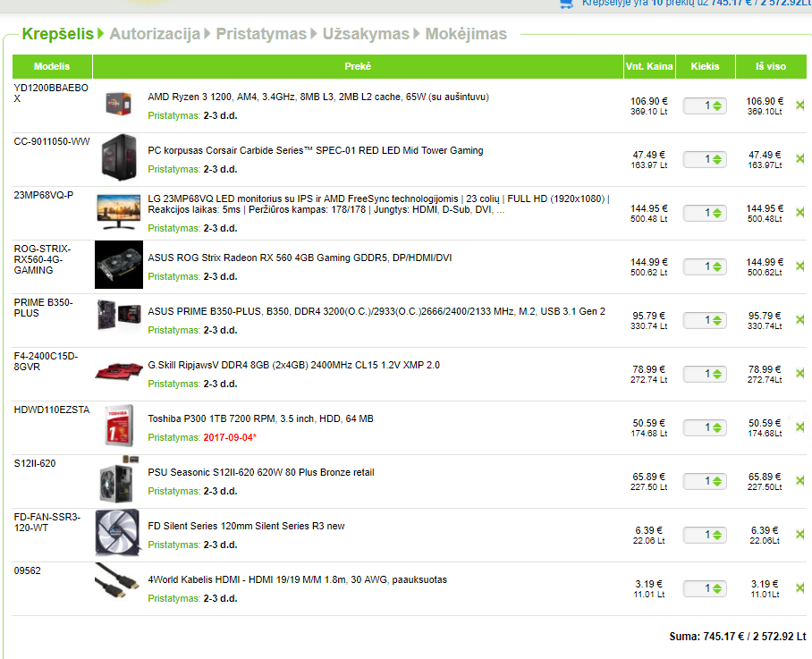Click the cart summary link in header
The image size is (812, 659).
click(697, 3)
